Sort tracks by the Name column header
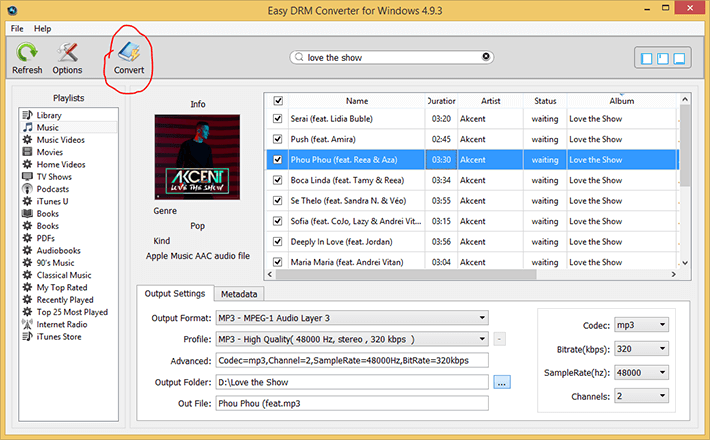The height and width of the screenshot is (440, 710). point(357,100)
